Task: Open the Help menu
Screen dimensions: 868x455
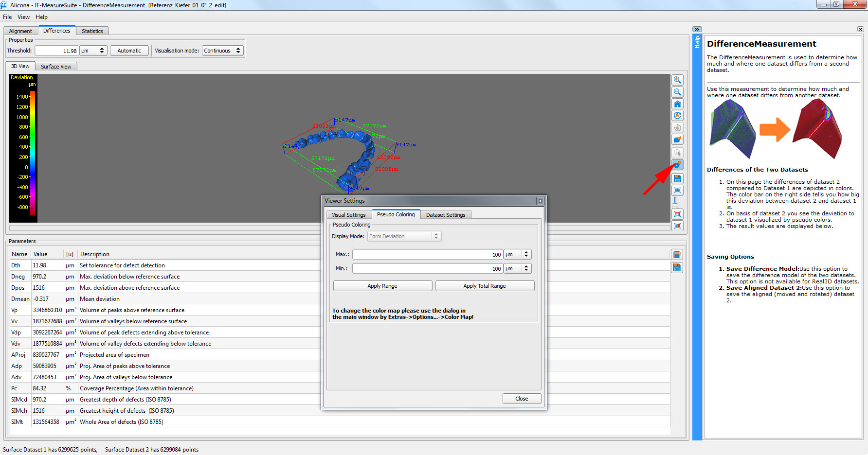Action: [41, 17]
